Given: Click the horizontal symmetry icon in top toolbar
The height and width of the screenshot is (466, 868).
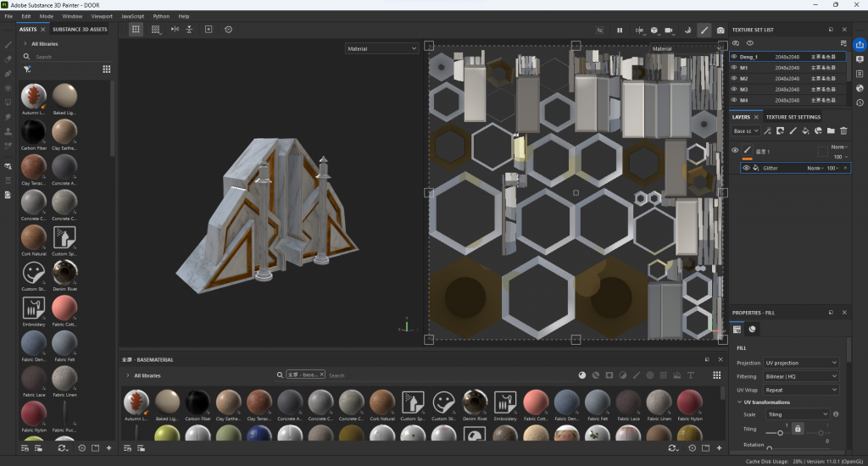Looking at the screenshot, I should [x=175, y=30].
